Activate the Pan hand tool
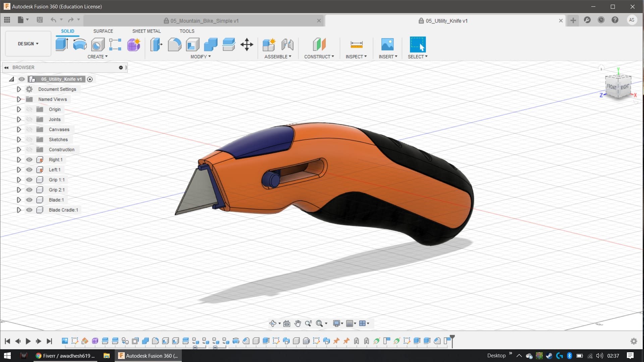 (298, 323)
